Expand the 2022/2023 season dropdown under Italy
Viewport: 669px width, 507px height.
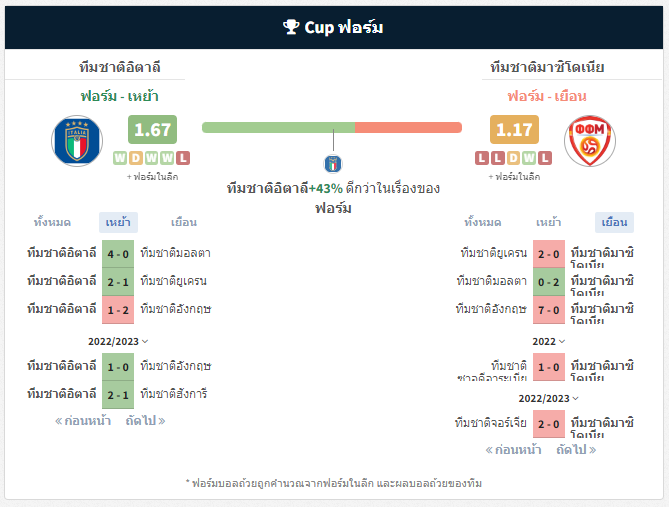(x=118, y=341)
